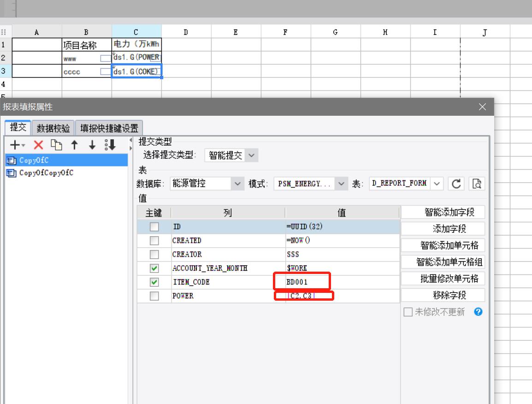Delete selected item with red X icon
Viewport: 532px width, 404px height.
(x=38, y=145)
